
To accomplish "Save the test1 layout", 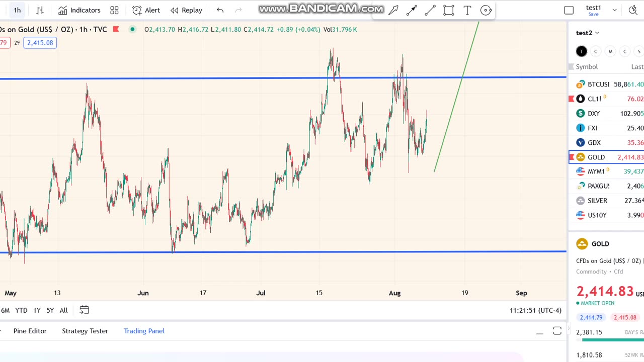I will pos(593,14).
